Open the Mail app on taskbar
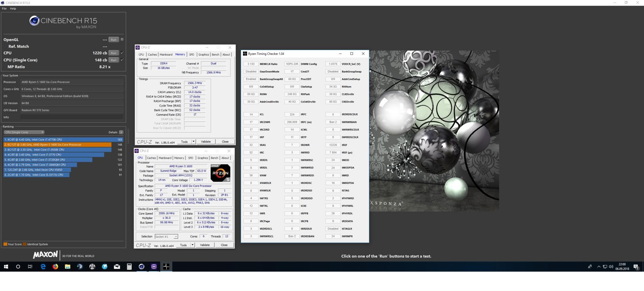Viewport: 644px width, 291px height. [117, 266]
